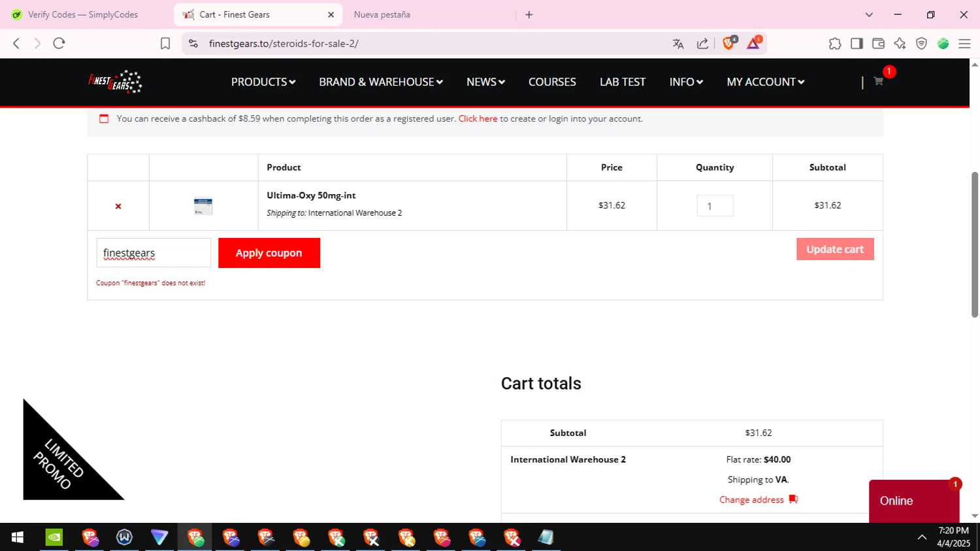Select the $40.00 flat rate text
Image resolution: width=980 pixels, height=551 pixels.
[x=777, y=459]
